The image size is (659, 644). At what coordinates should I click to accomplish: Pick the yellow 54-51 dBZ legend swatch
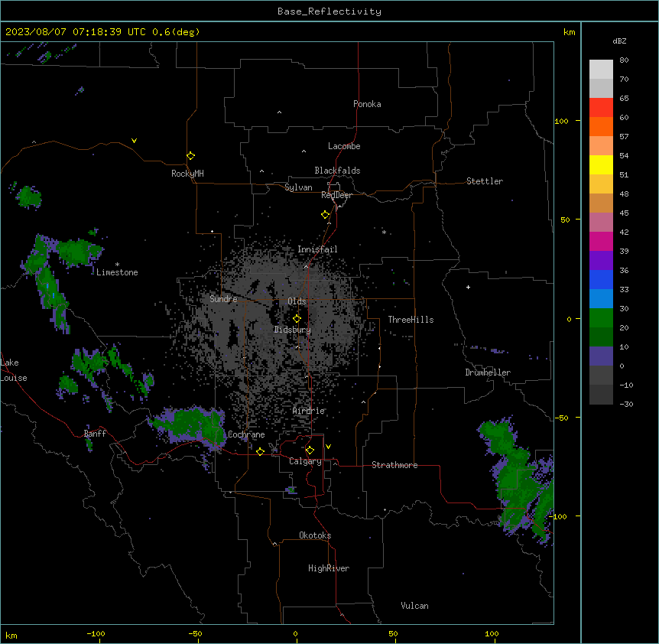(601, 164)
